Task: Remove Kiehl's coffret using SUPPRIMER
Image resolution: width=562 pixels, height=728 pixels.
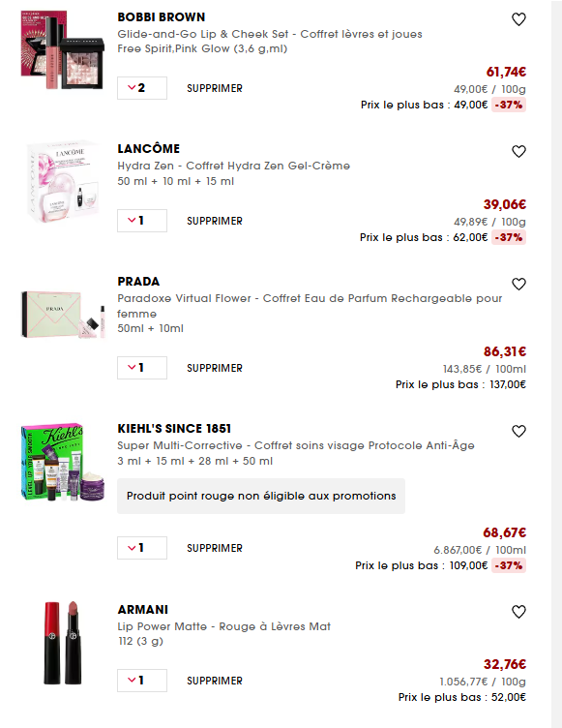Action: point(215,548)
